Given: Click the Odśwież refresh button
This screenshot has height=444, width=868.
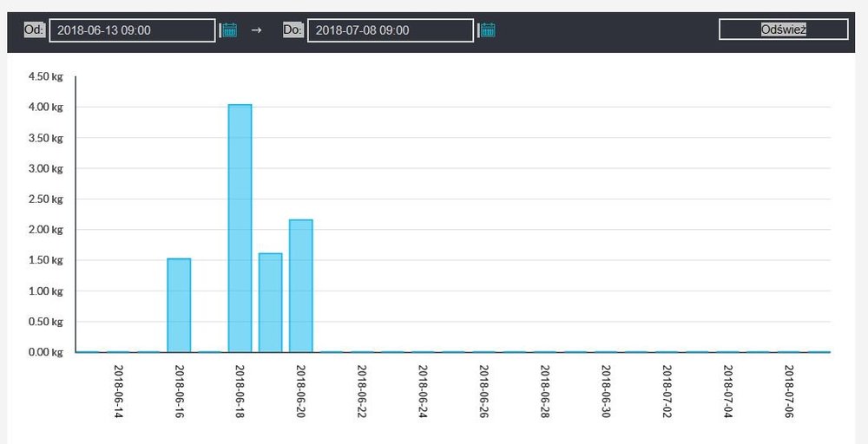Looking at the screenshot, I should click(783, 29).
